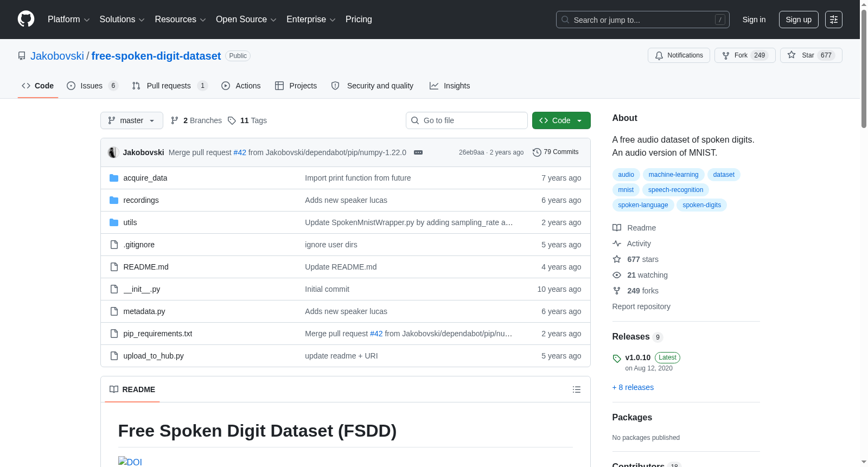Click the repository icon beside Jakobovski

click(x=22, y=56)
